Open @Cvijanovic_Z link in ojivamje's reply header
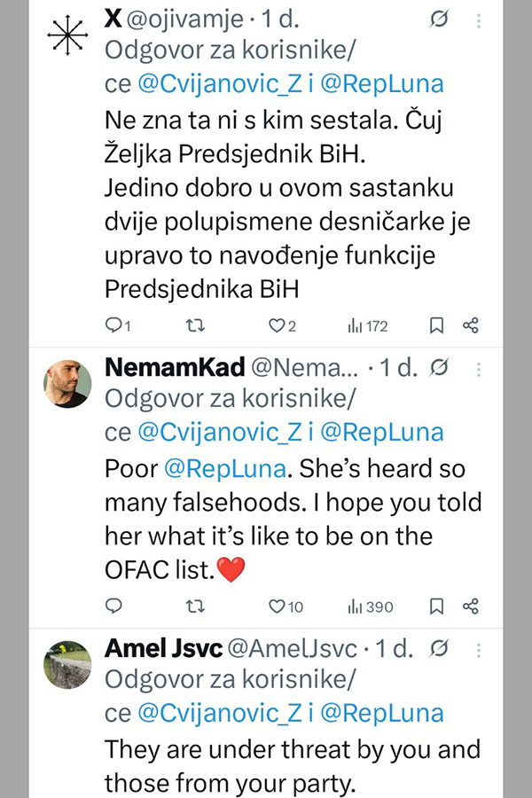Screen dimensions: 532x798 (223, 84)
